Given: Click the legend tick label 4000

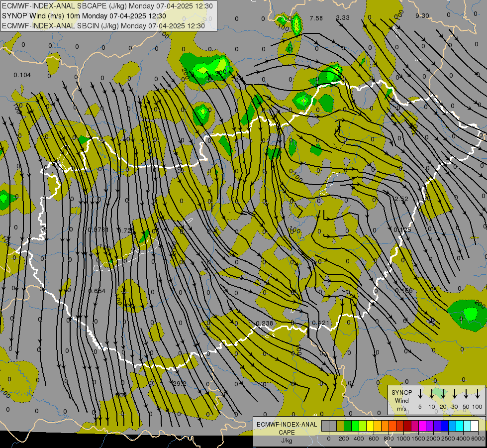Looking at the screenshot, I should pyautogui.click(x=463, y=439).
